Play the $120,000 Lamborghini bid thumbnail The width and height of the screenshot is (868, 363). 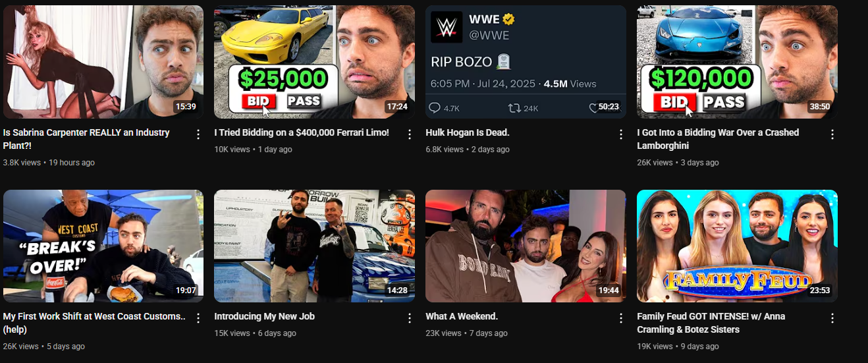click(737, 62)
